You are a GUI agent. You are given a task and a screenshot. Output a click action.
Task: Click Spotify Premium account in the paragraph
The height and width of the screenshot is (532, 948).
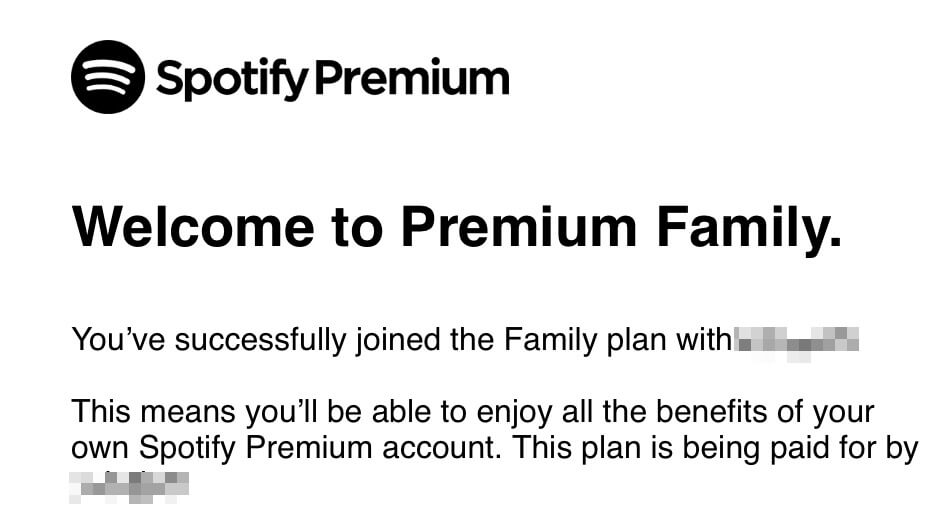click(x=320, y=449)
